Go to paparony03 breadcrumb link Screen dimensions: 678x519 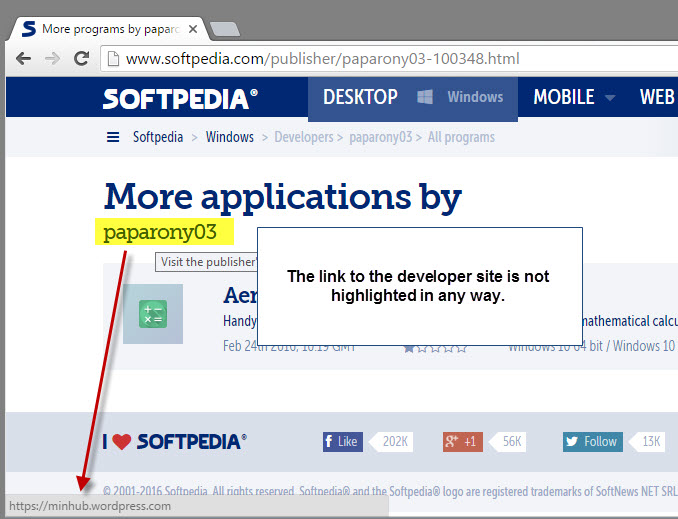[381, 137]
